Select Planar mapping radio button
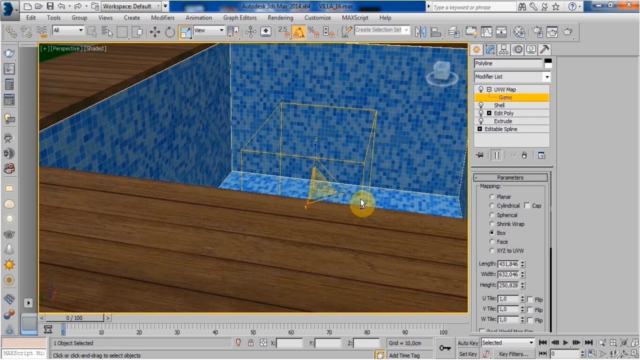Viewport: 640px width, 360px height. 492,197
